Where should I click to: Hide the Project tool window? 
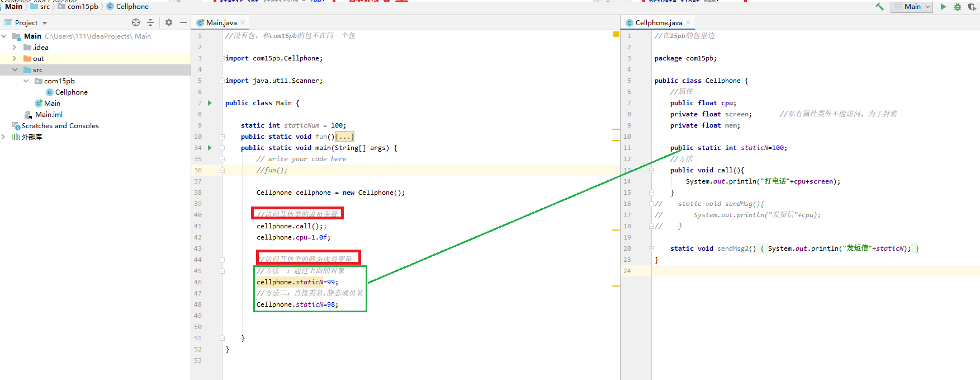coord(183,22)
